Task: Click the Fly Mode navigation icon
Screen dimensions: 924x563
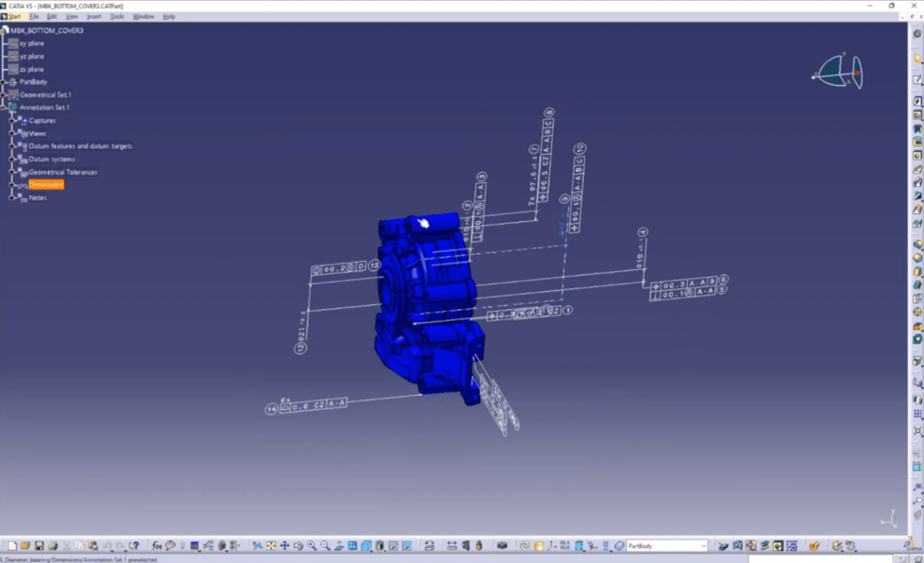Action: click(x=257, y=545)
